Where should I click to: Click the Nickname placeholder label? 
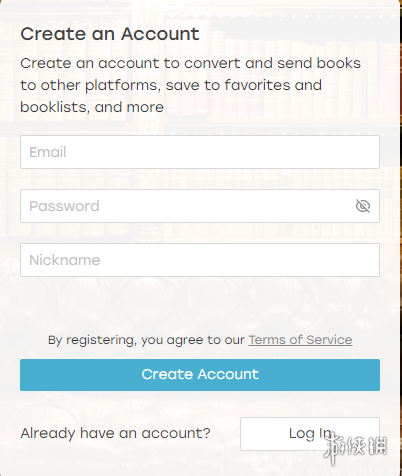pyautogui.click(x=65, y=260)
